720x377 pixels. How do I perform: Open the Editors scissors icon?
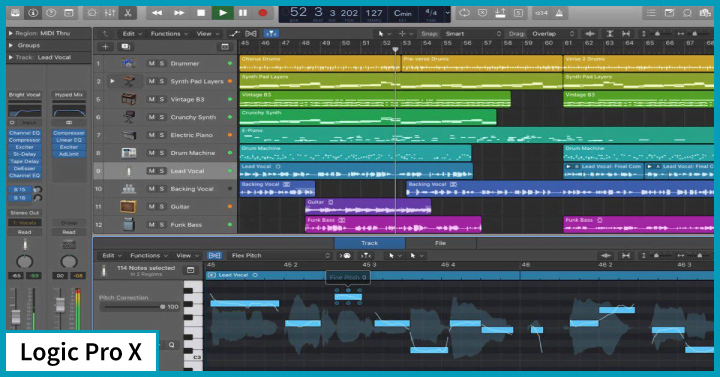[x=128, y=13]
